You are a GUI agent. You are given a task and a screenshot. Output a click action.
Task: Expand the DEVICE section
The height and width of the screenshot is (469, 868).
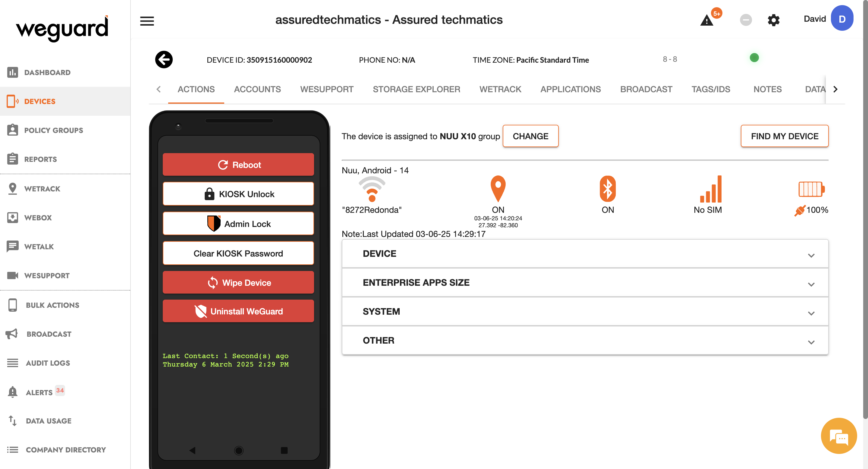(585, 254)
